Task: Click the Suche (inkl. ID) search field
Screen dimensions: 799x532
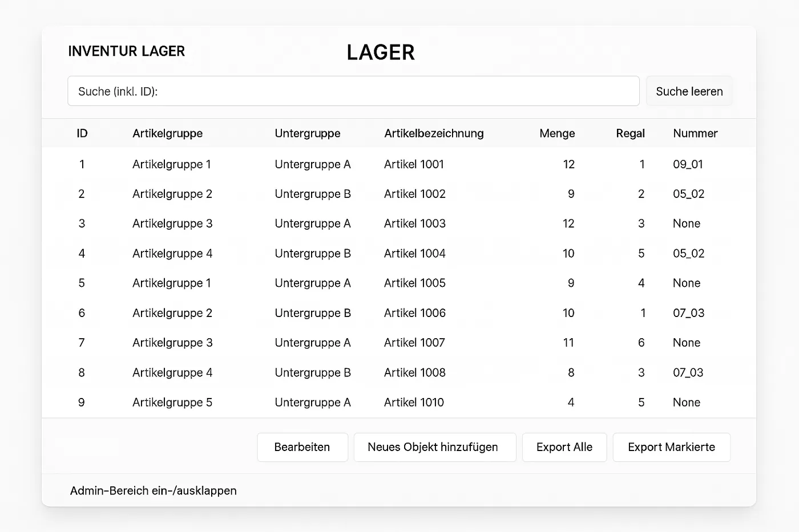Action: coord(353,91)
